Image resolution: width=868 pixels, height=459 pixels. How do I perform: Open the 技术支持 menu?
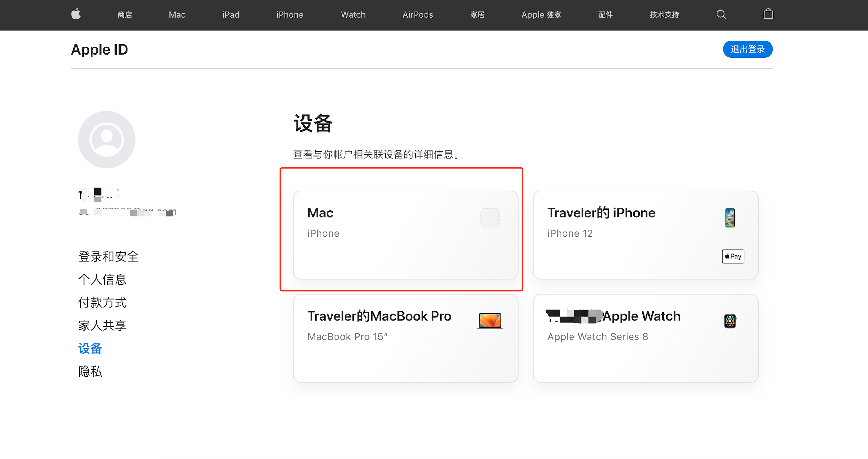coord(664,15)
